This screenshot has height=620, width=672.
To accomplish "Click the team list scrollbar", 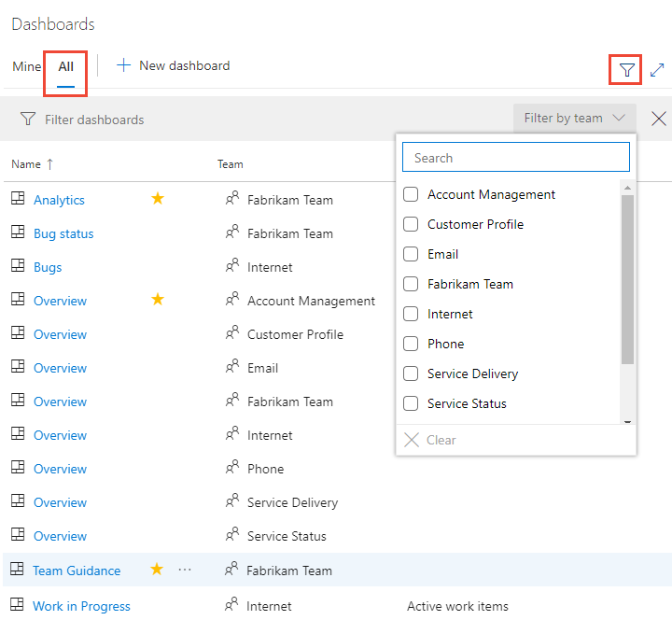I will 627,280.
